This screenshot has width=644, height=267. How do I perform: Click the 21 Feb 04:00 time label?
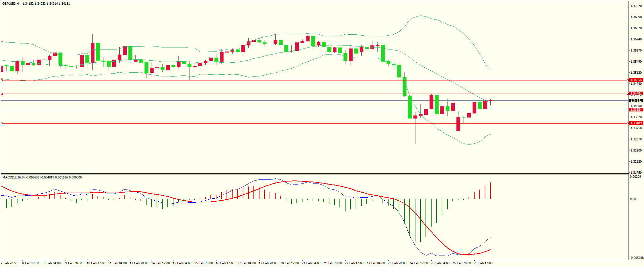[311, 263]
